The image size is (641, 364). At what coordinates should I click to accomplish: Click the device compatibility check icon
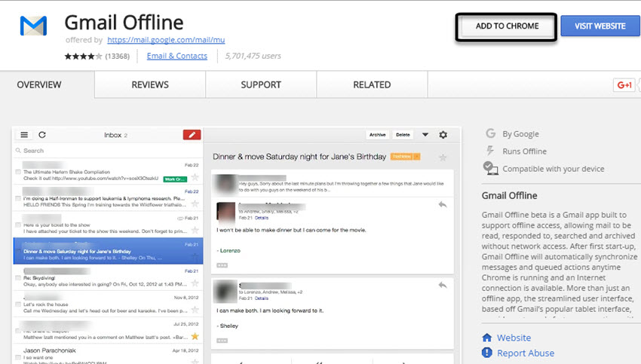pos(490,168)
